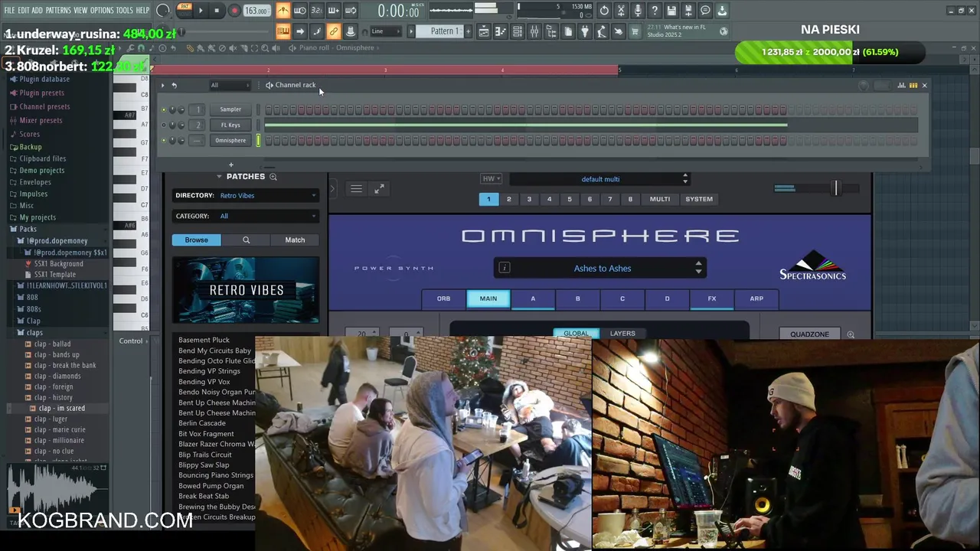This screenshot has width=980, height=551.
Task: Add new pattern with plus button
Action: [x=468, y=31]
